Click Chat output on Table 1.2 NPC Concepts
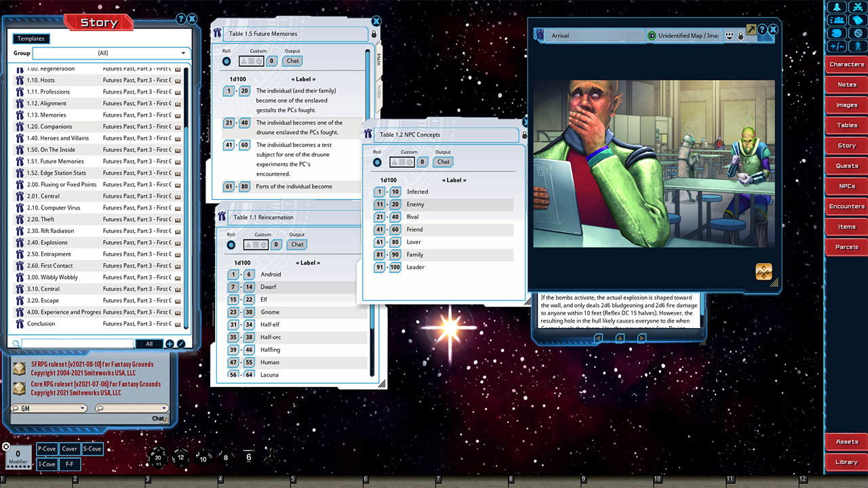Screen dimensions: 868x488 tap(442, 162)
